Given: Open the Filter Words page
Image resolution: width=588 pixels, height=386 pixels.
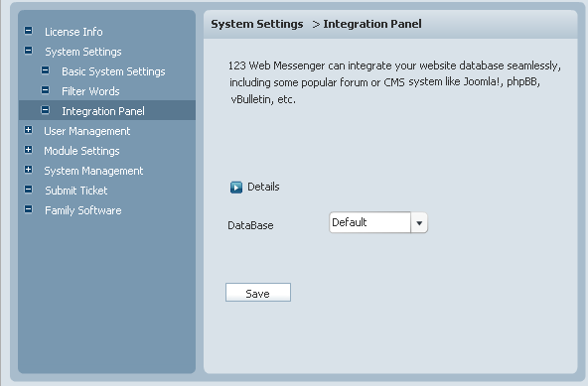Looking at the screenshot, I should 90,91.
